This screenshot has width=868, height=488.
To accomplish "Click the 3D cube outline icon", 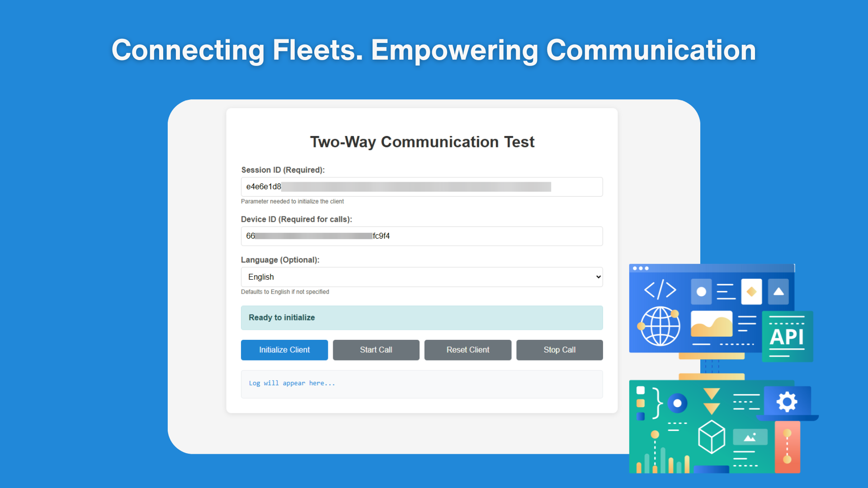I will coord(712,436).
